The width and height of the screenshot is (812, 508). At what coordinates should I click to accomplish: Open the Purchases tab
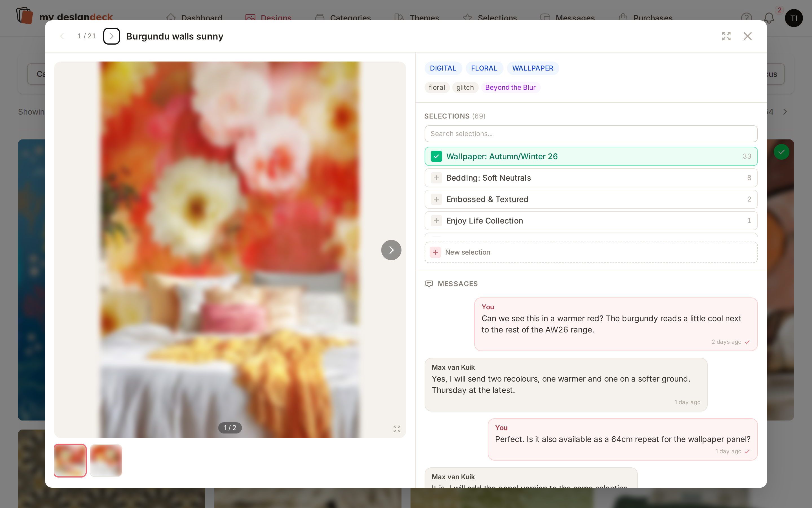click(x=645, y=18)
